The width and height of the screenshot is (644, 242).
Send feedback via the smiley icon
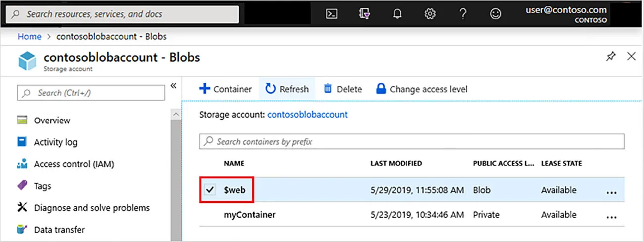pyautogui.click(x=495, y=14)
